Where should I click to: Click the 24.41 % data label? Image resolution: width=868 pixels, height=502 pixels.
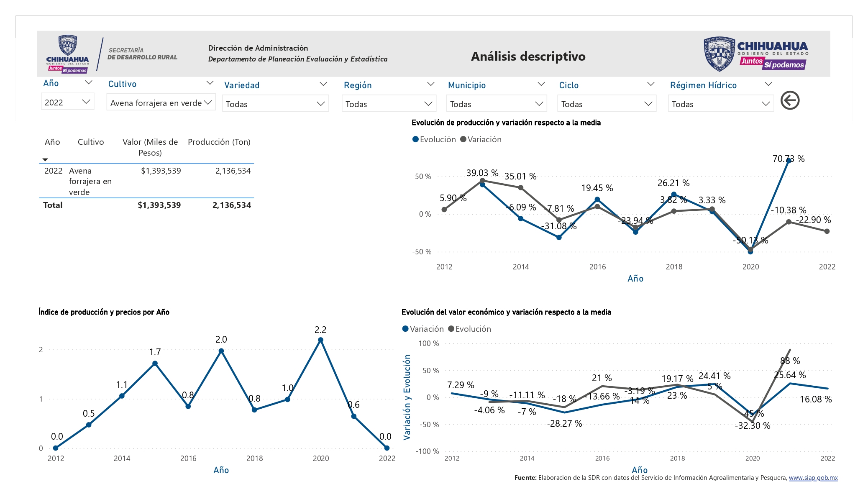tap(714, 376)
